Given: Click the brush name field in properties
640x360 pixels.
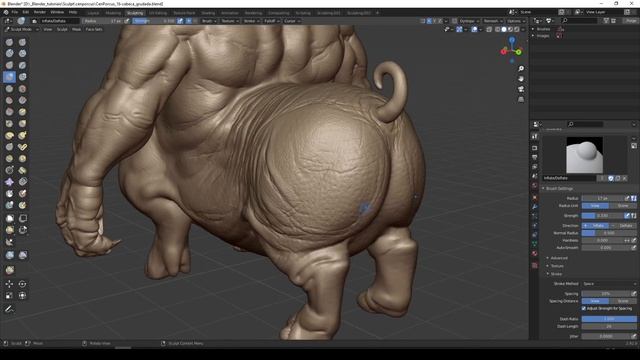Looking at the screenshot, I should pos(570,178).
